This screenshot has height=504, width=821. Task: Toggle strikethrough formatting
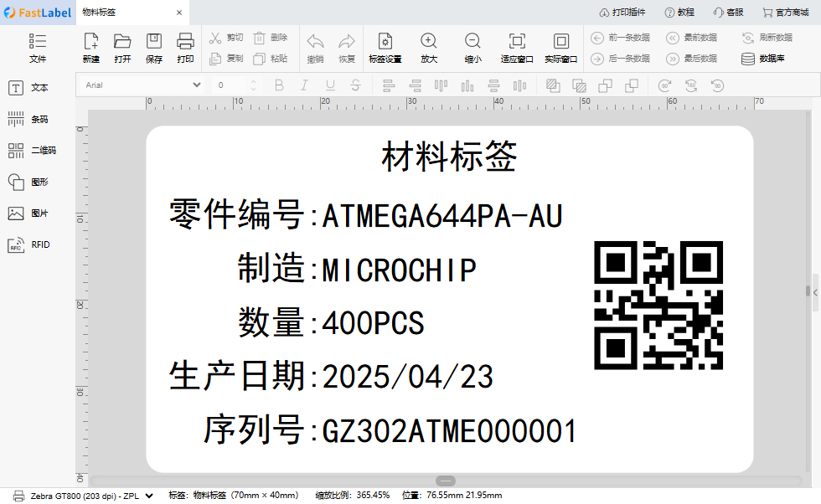pos(355,85)
